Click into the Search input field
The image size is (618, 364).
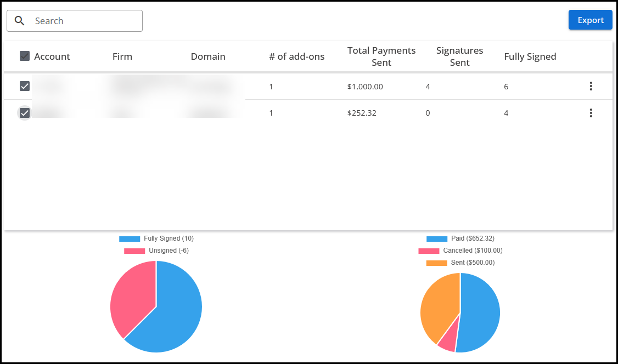(82, 20)
